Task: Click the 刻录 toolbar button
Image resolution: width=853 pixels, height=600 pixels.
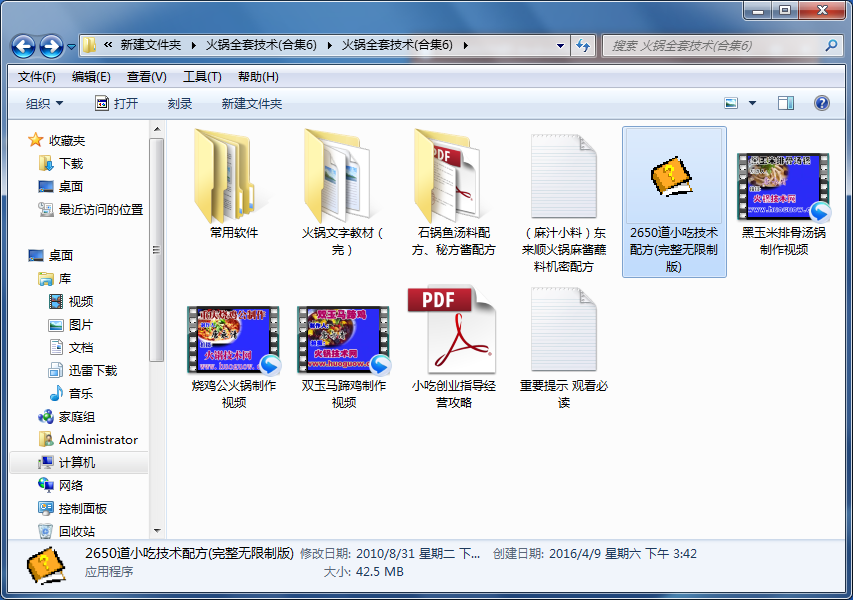Action: click(x=180, y=104)
